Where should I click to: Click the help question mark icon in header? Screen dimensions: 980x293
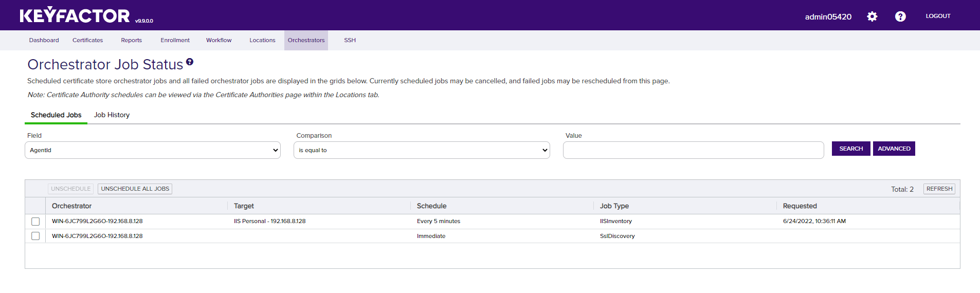point(900,16)
